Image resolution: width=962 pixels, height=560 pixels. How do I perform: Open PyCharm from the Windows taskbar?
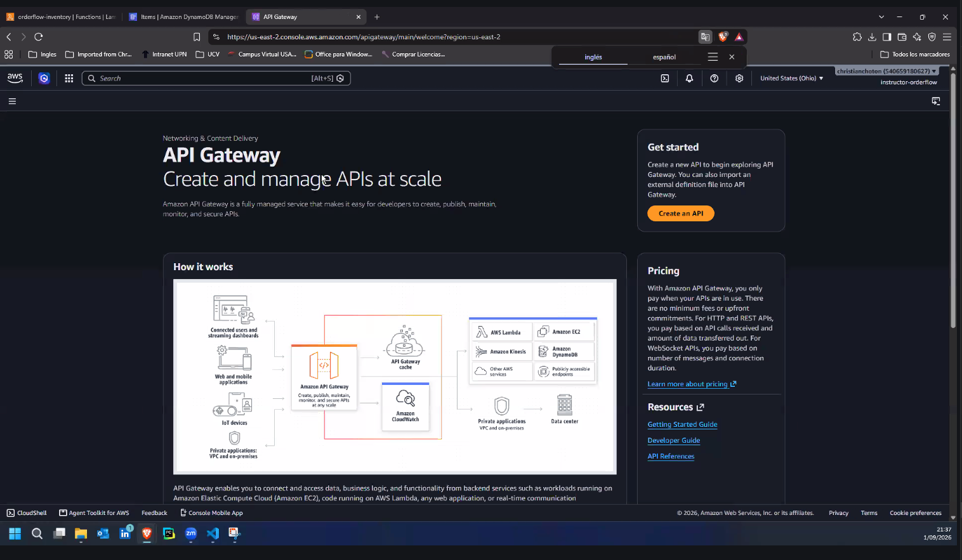[169, 534]
